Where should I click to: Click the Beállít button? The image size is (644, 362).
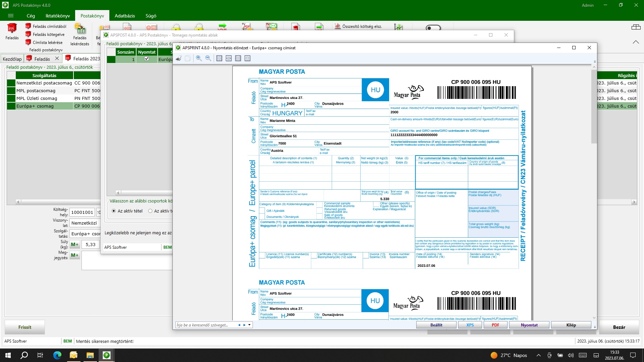[x=436, y=325]
